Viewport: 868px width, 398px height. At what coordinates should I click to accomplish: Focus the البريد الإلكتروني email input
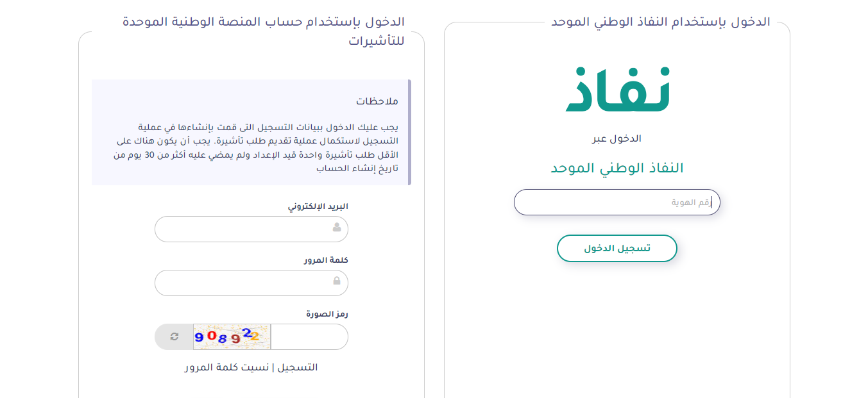click(251, 229)
